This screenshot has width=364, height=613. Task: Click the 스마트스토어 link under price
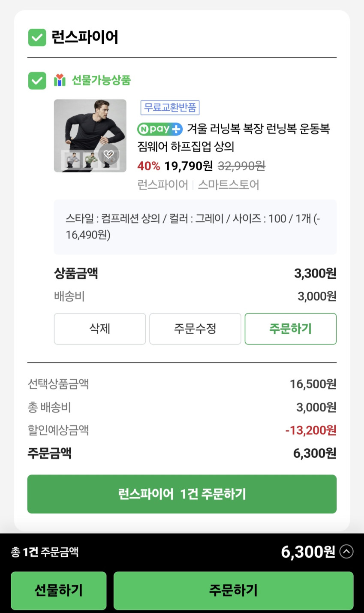(229, 185)
